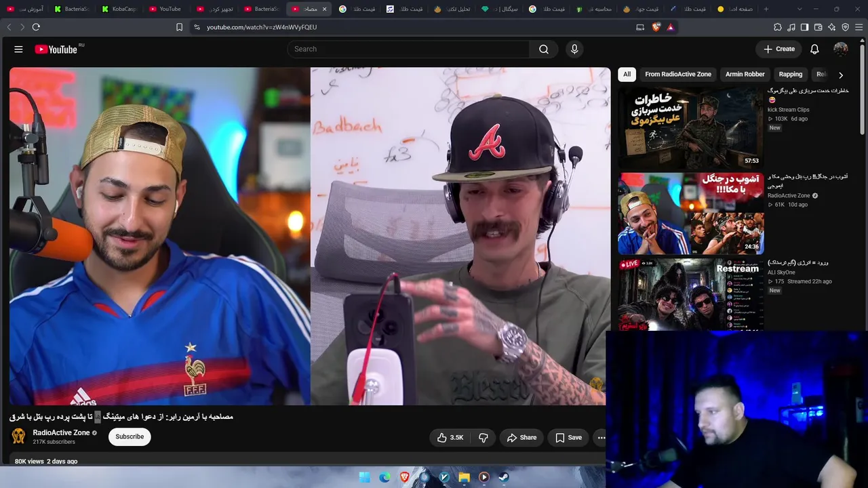Open Brave browser from taskbar
The width and height of the screenshot is (868, 488).
tap(405, 477)
